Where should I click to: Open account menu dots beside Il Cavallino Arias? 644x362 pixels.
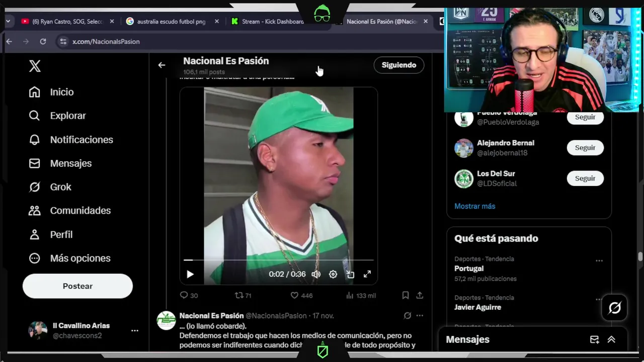coord(134,331)
